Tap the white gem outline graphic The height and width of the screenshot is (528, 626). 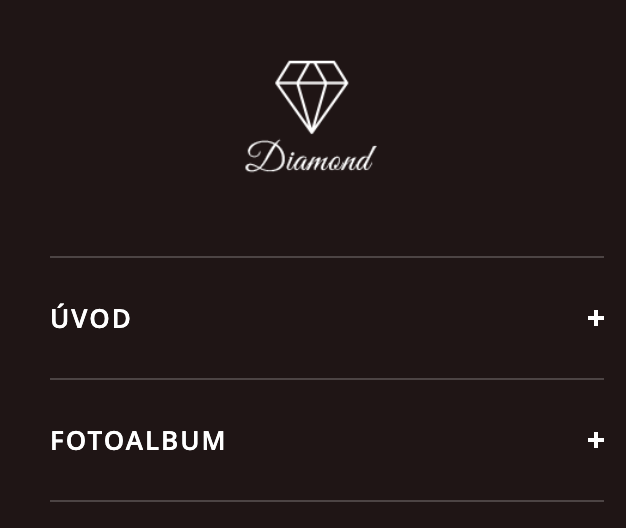(x=311, y=96)
